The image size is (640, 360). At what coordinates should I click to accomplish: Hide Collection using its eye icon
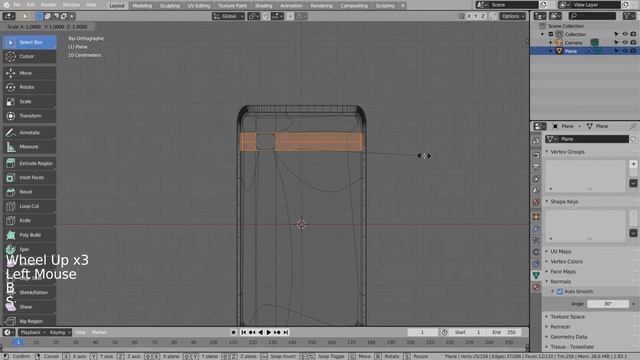coord(625,34)
